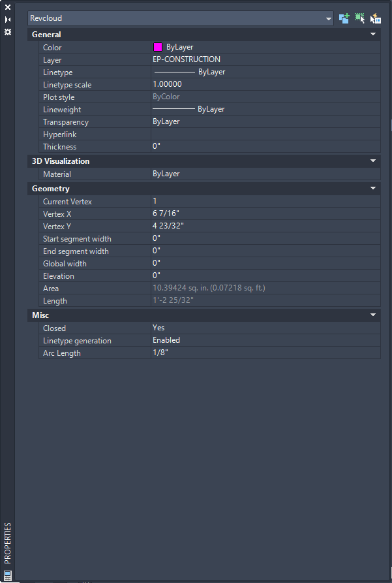
Task: Click the Length value 1'-2 25/32"
Action: click(173, 300)
